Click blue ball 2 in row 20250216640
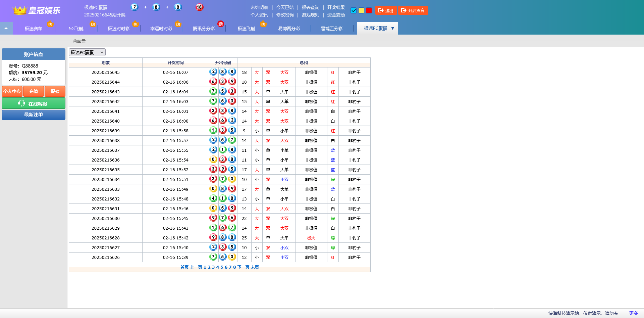The height and width of the screenshot is (318, 644). [x=232, y=121]
